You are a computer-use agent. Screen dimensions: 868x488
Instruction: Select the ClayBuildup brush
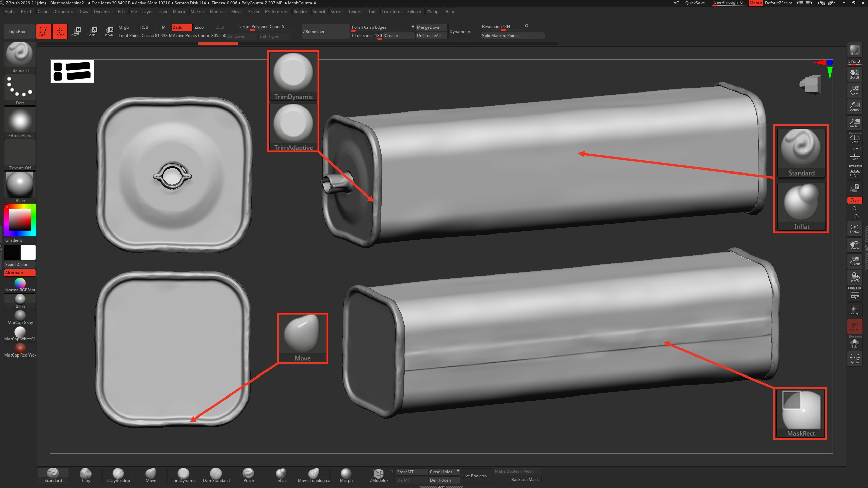(x=118, y=475)
